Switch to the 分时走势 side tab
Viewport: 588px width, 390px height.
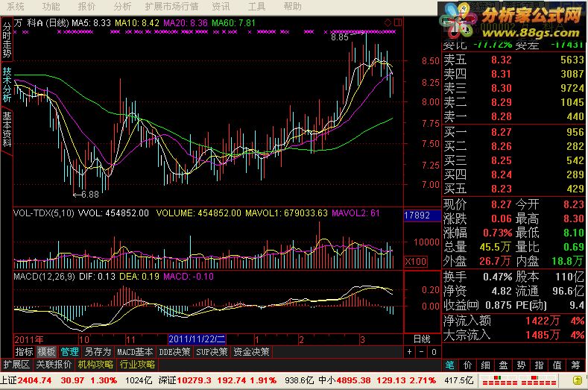tap(7, 40)
